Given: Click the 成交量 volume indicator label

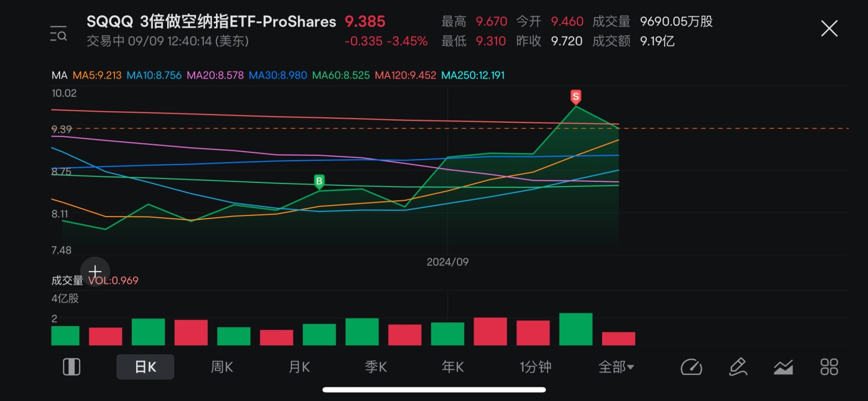Looking at the screenshot, I should click(x=67, y=281).
